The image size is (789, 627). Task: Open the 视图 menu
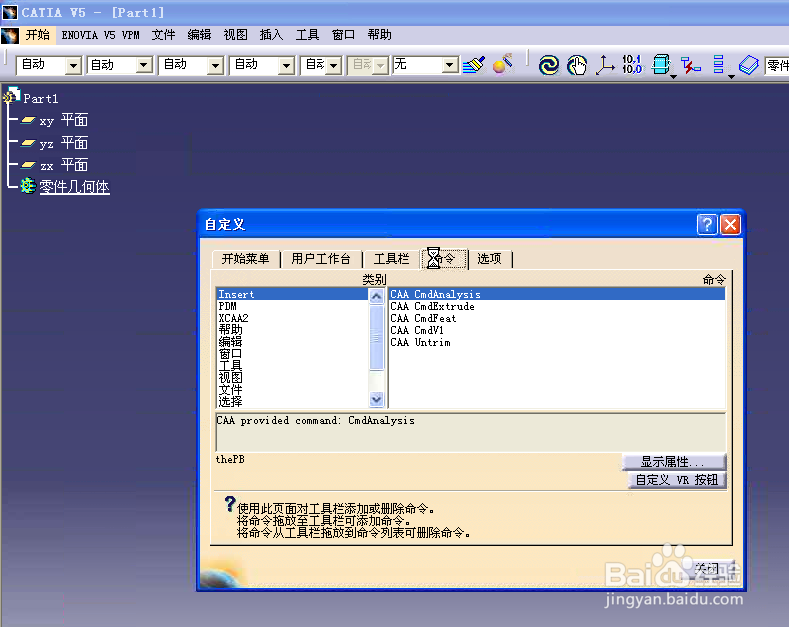click(x=235, y=35)
